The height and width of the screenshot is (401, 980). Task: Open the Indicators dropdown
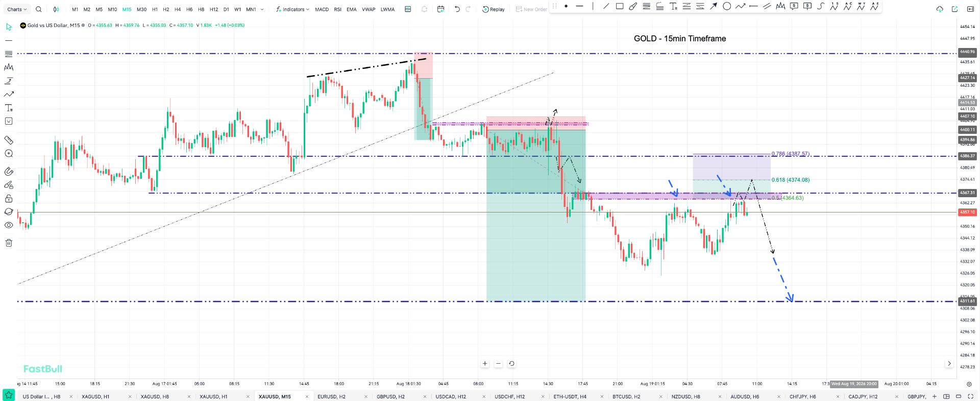(x=292, y=9)
